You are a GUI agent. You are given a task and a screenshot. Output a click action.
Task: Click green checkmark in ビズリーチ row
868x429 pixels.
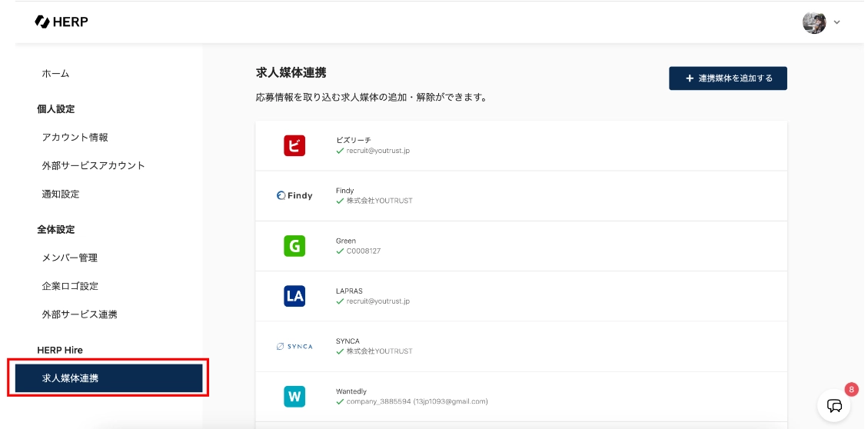(x=340, y=151)
